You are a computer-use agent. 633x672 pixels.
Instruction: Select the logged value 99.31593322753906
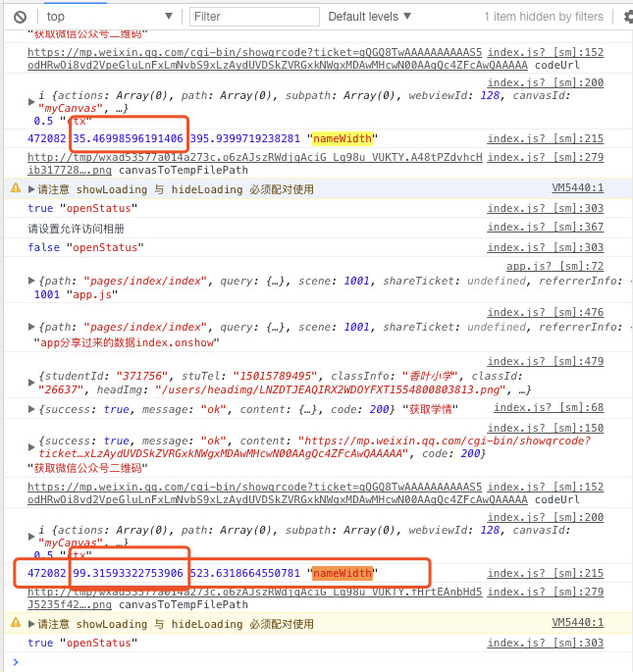[128, 573]
